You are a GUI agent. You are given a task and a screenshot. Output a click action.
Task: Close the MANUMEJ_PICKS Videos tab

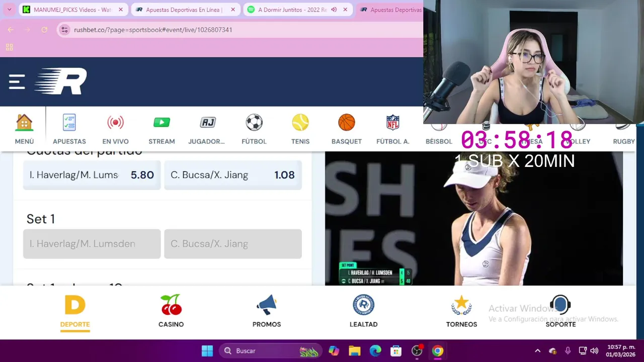120,10
